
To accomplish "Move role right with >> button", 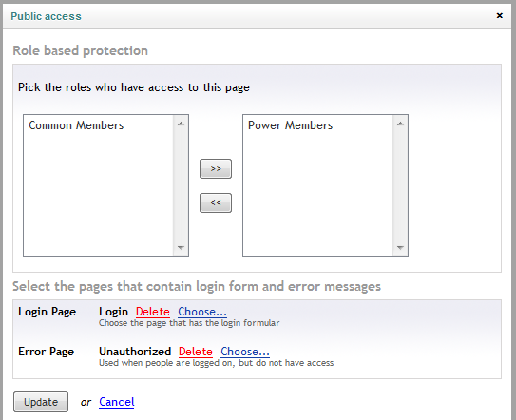I will click(216, 168).
